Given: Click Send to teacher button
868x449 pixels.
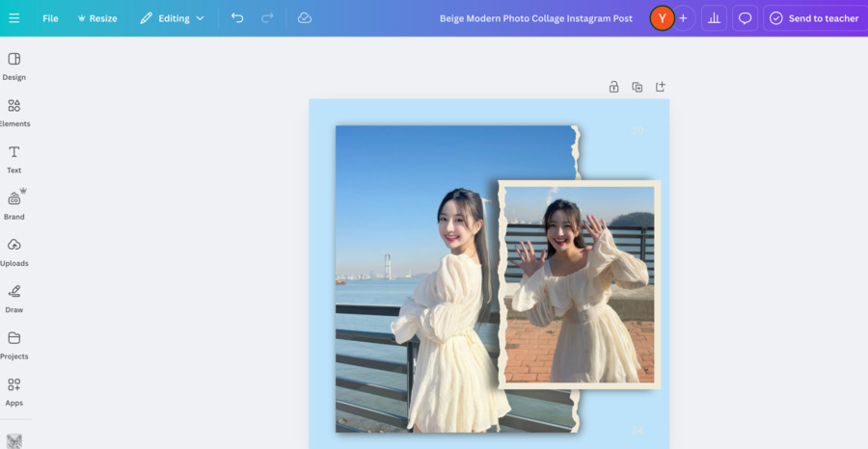Looking at the screenshot, I should [x=814, y=18].
